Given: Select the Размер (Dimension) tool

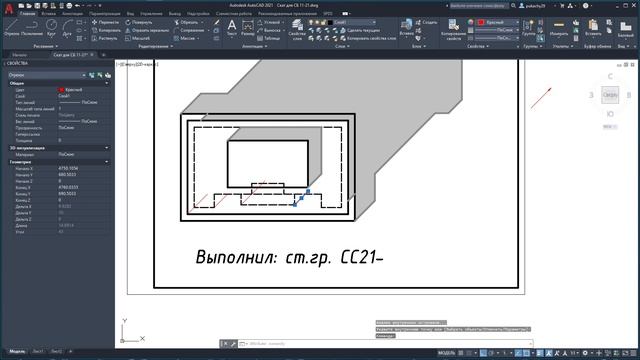Looking at the screenshot, I should (247, 28).
